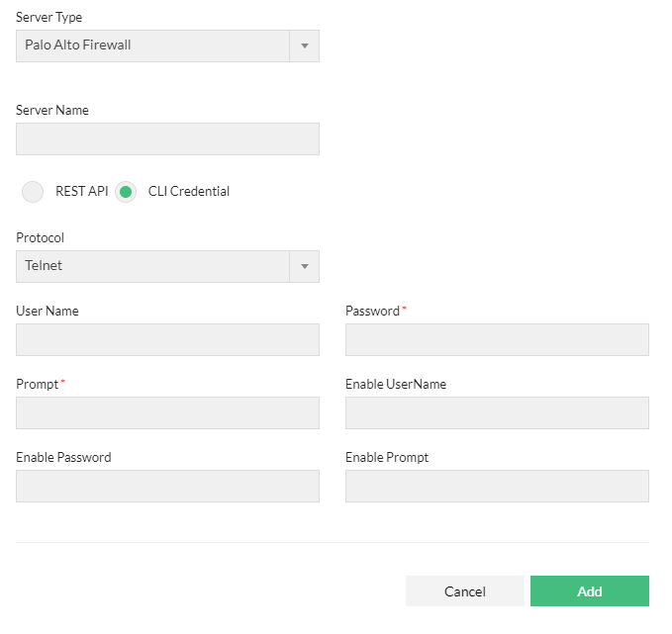Click the Server Type field label
Screen dimensions: 672x634
(x=49, y=18)
